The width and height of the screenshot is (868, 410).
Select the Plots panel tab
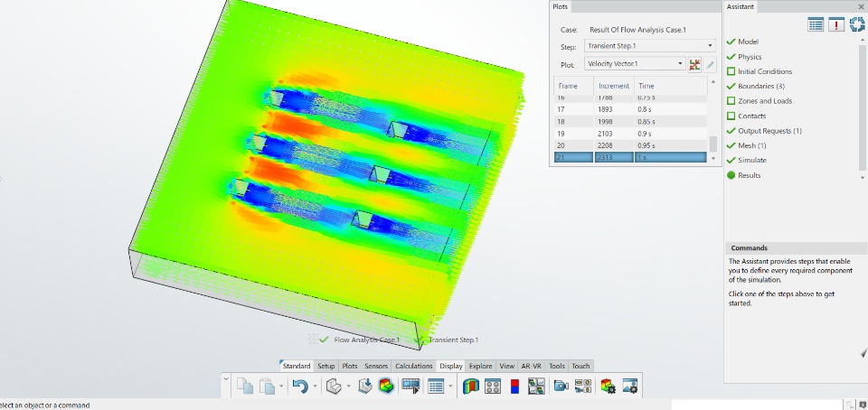coord(561,6)
